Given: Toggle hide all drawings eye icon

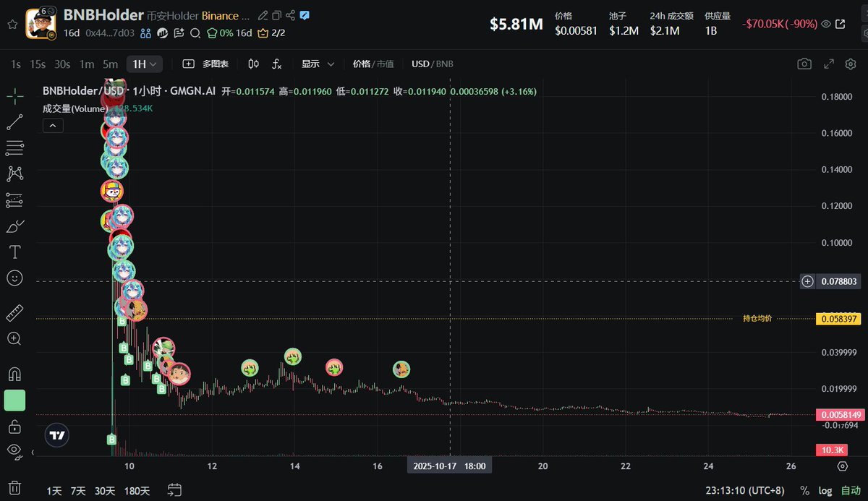Looking at the screenshot, I should pos(14,452).
